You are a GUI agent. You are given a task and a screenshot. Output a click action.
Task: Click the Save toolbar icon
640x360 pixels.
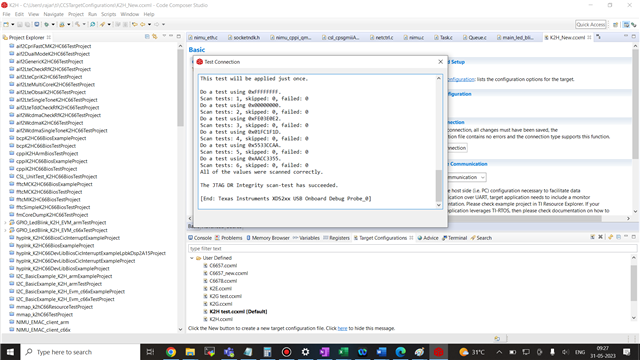click(x=20, y=24)
